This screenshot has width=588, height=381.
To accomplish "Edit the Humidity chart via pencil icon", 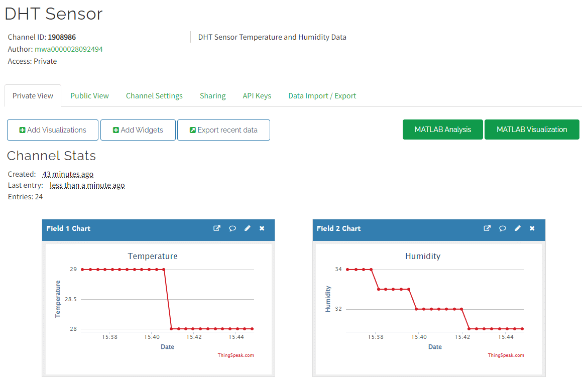I will pyautogui.click(x=517, y=228).
